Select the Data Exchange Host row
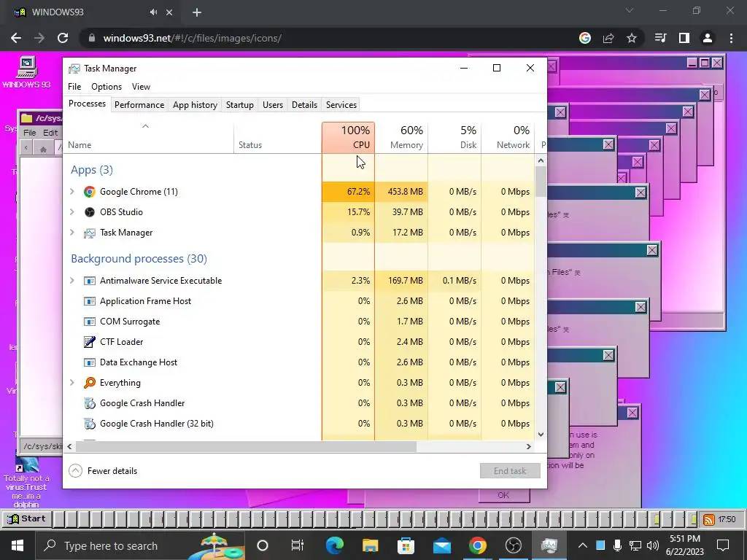This screenshot has width=747, height=560. (298, 362)
